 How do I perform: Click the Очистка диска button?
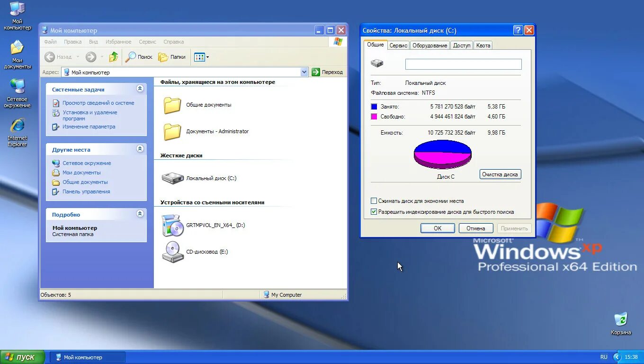pyautogui.click(x=500, y=174)
